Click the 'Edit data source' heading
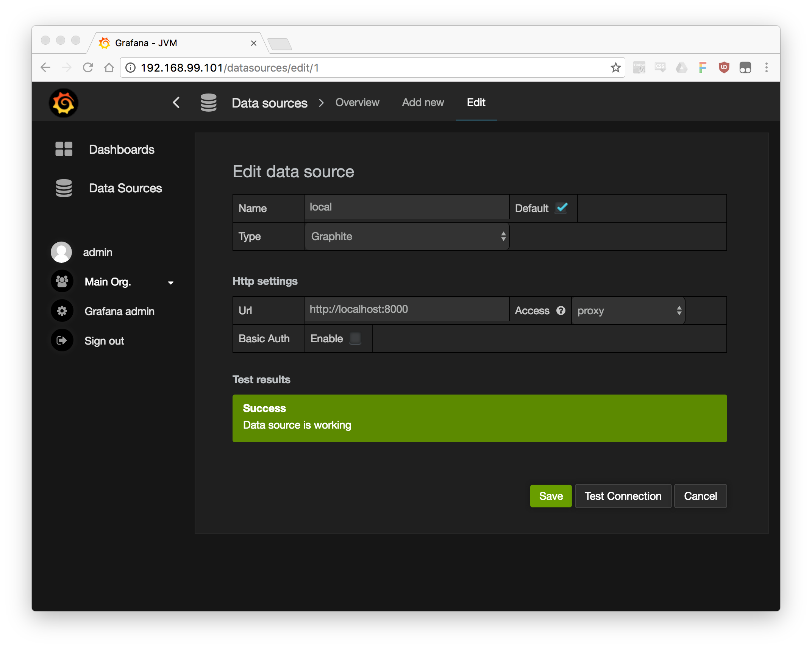 tap(293, 172)
